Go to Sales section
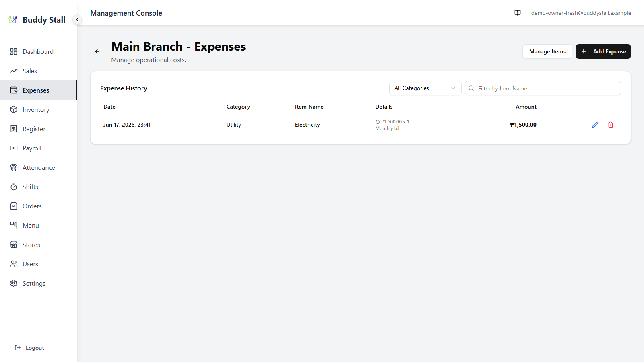The width and height of the screenshot is (644, 362). point(39,71)
